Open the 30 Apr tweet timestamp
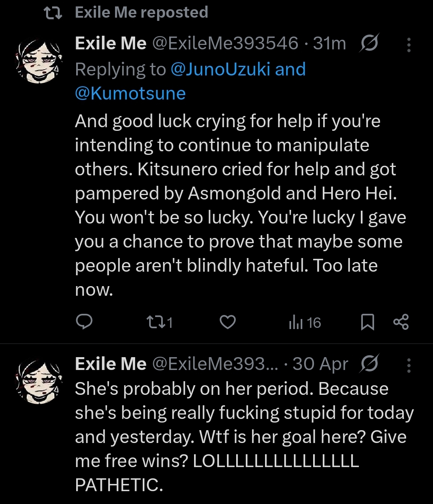This screenshot has width=433, height=504. click(320, 364)
